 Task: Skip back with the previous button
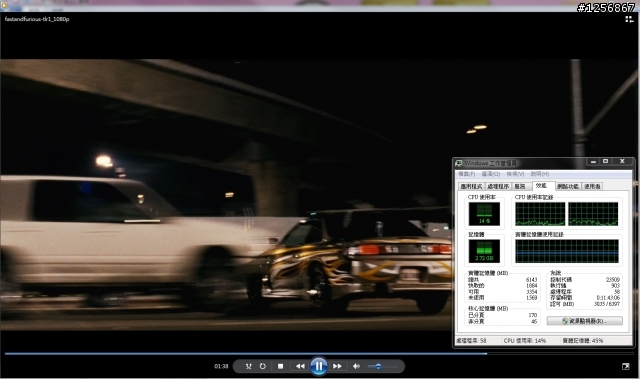[x=300, y=366]
